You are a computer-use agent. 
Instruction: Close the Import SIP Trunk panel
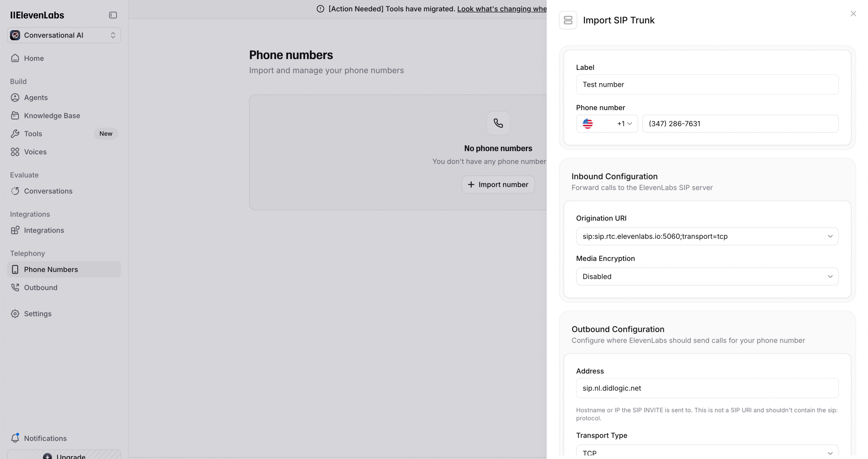(853, 14)
